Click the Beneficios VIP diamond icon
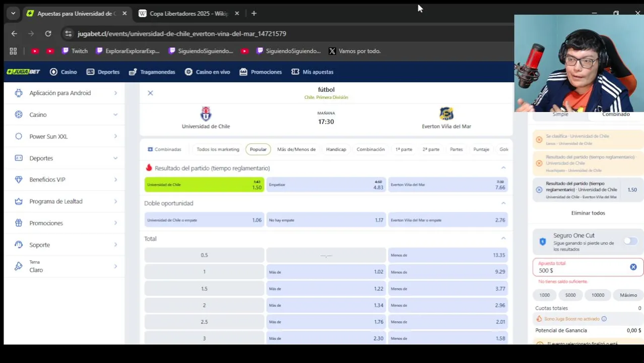644x363 pixels. coord(19,179)
